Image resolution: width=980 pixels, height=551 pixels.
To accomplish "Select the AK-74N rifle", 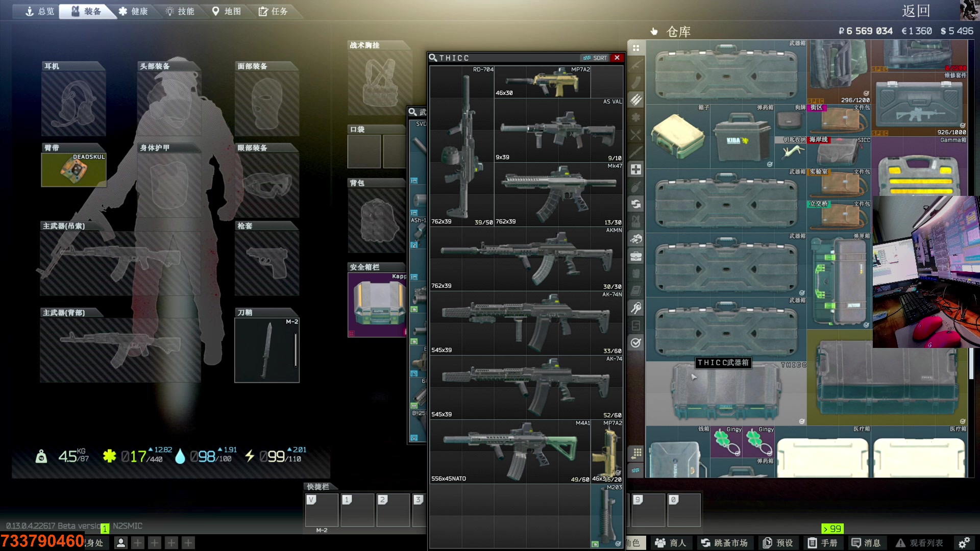I will 527,323.
